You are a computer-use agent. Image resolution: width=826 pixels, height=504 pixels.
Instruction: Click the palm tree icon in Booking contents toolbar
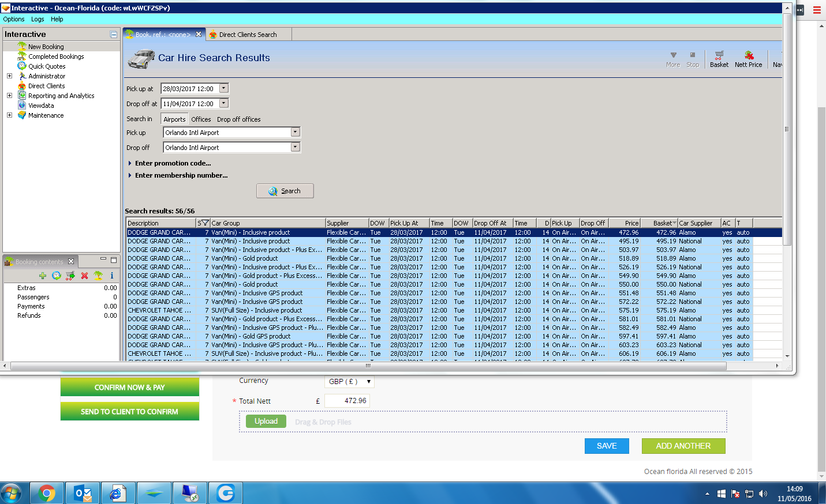pos(98,276)
